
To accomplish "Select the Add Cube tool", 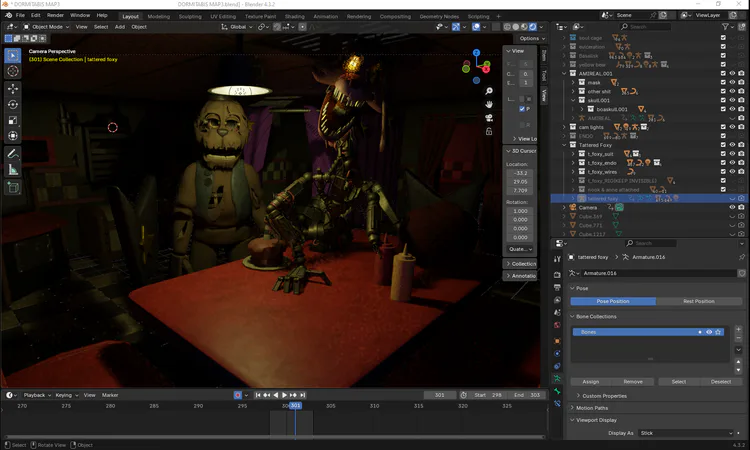I will coord(13,187).
